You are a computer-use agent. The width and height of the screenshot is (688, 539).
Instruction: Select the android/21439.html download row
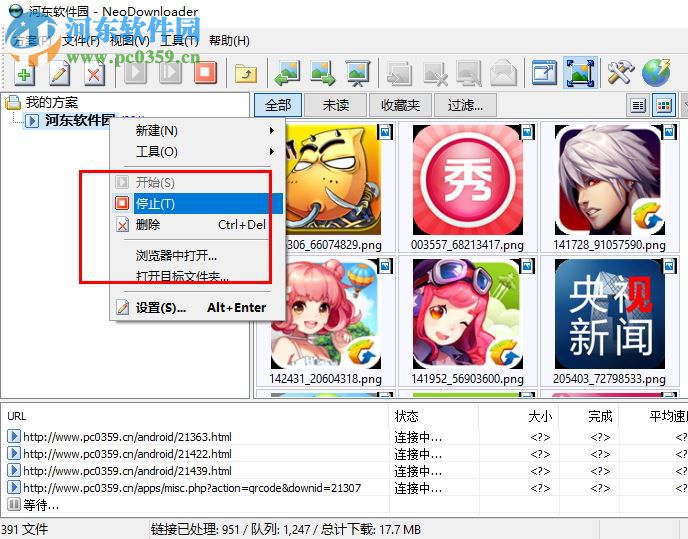[344, 471]
